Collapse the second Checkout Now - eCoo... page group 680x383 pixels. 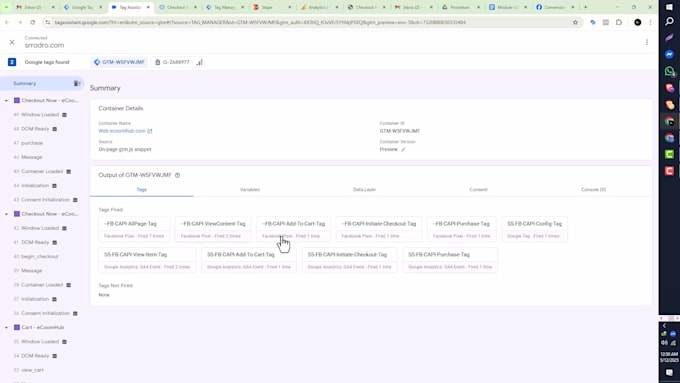coord(6,214)
